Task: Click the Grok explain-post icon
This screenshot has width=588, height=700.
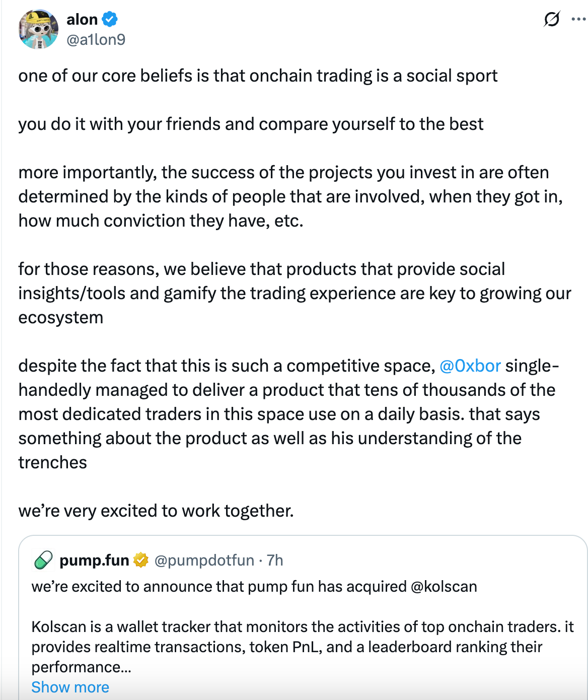Action: 552,20
